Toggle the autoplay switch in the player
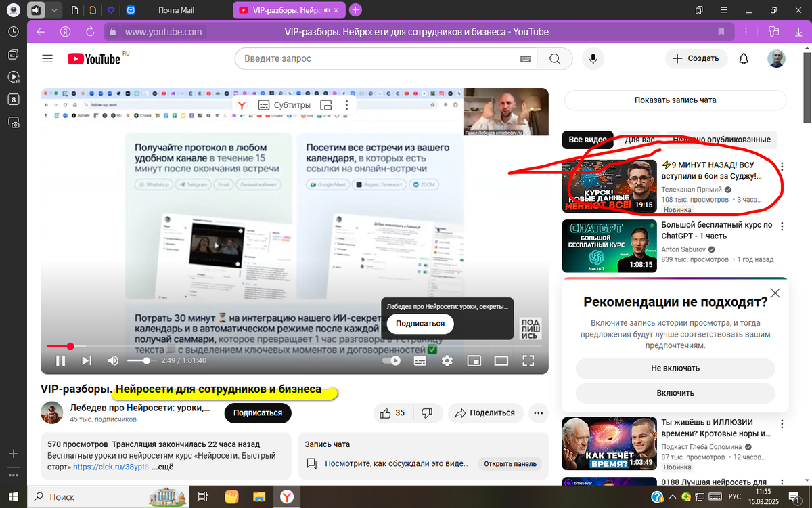 [x=391, y=361]
